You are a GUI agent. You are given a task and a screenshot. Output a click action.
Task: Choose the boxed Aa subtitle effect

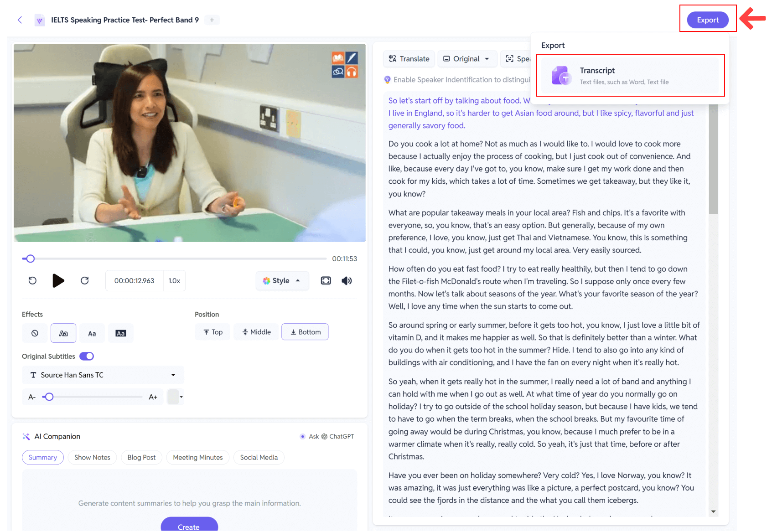121,333
